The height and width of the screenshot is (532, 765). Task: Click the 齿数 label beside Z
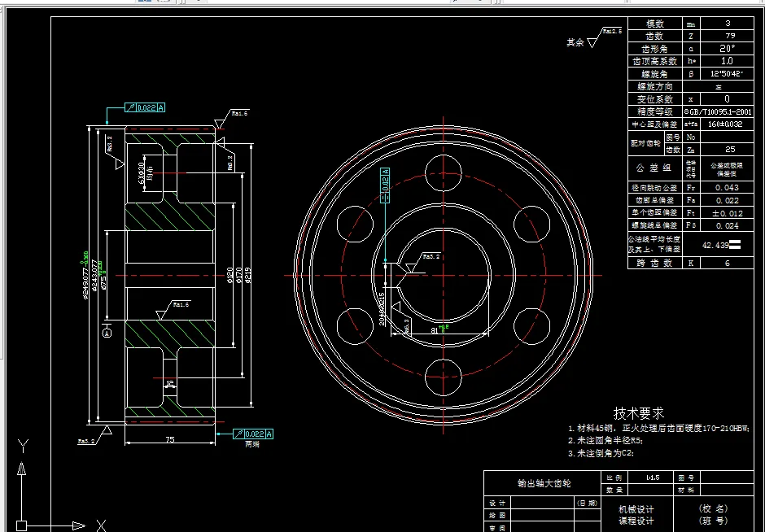tap(655, 36)
